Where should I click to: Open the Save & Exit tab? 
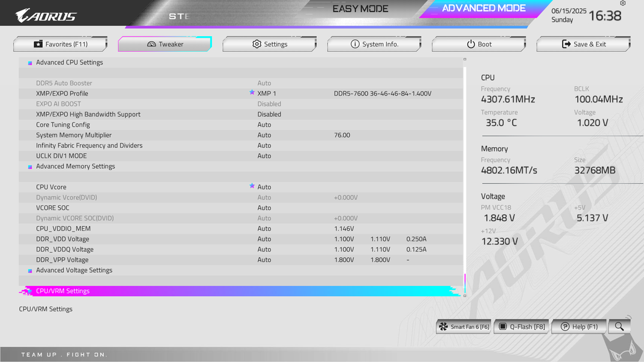click(x=584, y=44)
